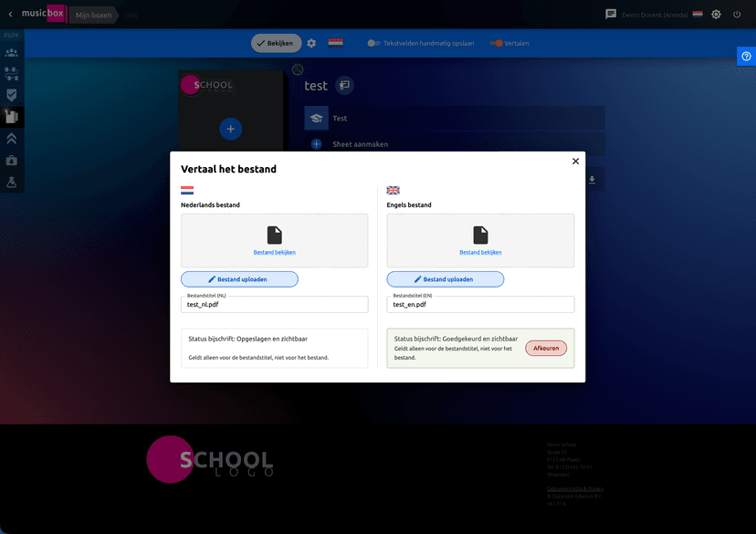Edit the Bestandstitel (NL) field
Image resolution: width=756 pixels, height=534 pixels.
[x=274, y=304]
